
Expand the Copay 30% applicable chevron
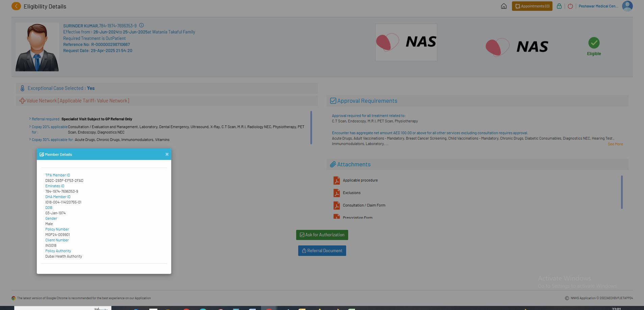[30, 140]
